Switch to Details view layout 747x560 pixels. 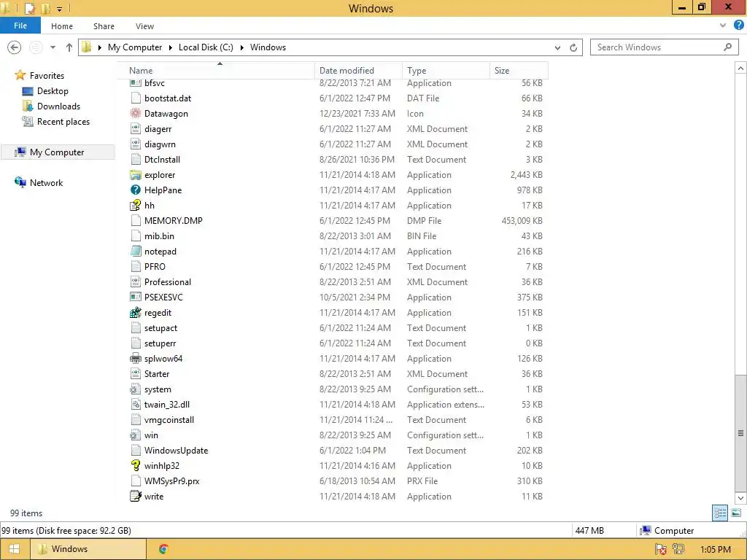(x=720, y=513)
